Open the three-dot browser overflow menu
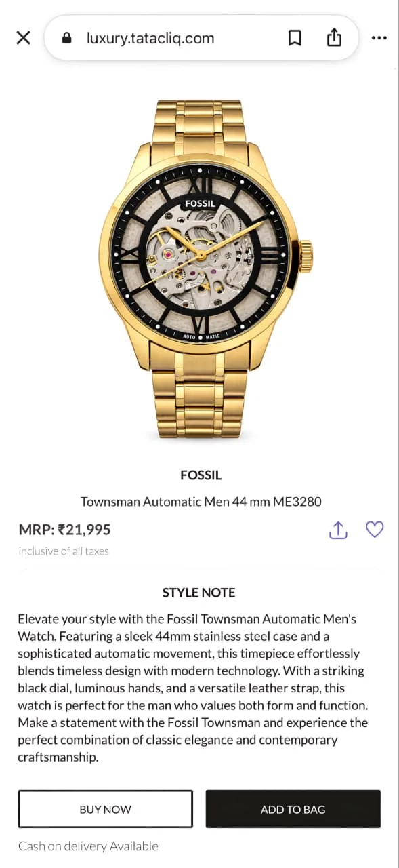The image size is (399, 868). coord(379,38)
